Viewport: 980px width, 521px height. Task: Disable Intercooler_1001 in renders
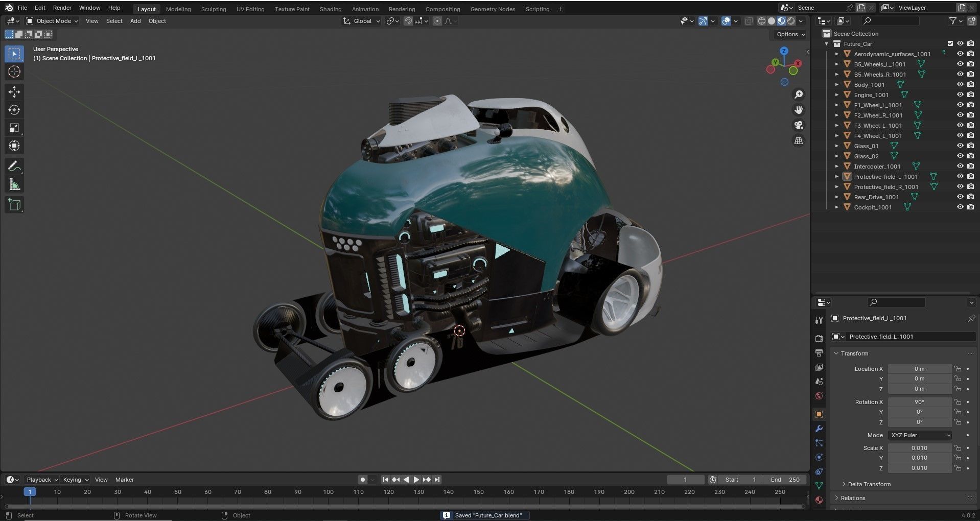click(x=970, y=166)
